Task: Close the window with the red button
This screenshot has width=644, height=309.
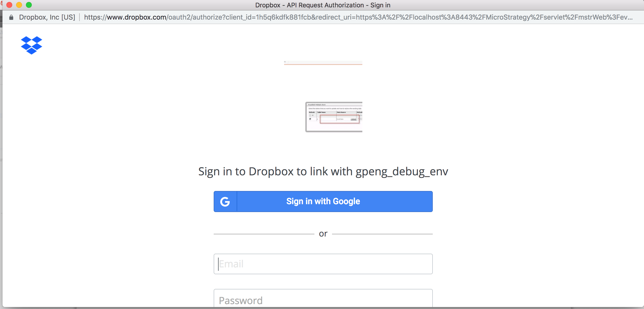Action: 9,5
